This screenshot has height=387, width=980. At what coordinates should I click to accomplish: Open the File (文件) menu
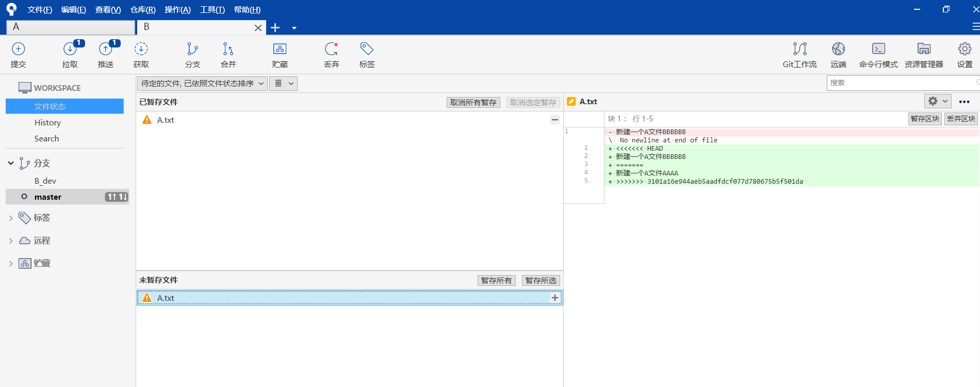tap(40, 10)
